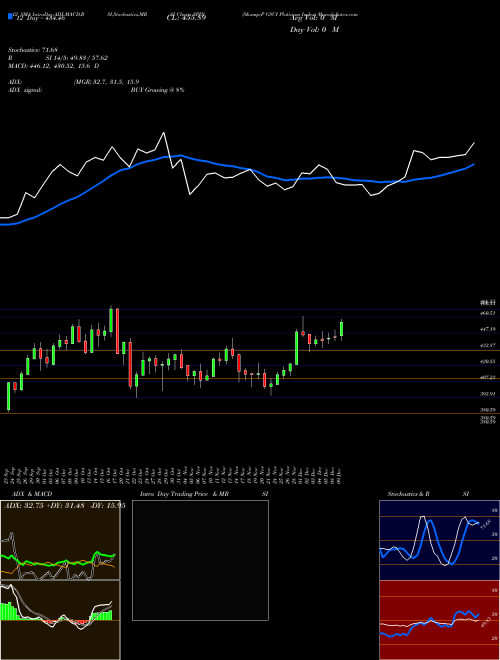Click the 'Intra Day Trading Price & MR' title

point(184,494)
